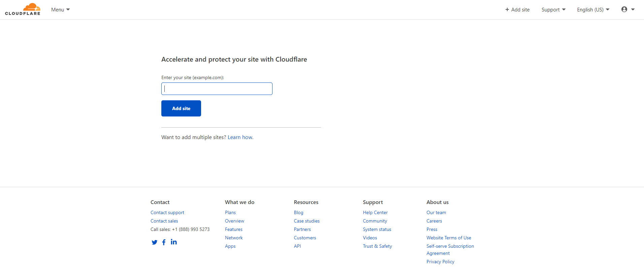Focus the site domain input field
The image size is (644, 272).
click(x=217, y=89)
